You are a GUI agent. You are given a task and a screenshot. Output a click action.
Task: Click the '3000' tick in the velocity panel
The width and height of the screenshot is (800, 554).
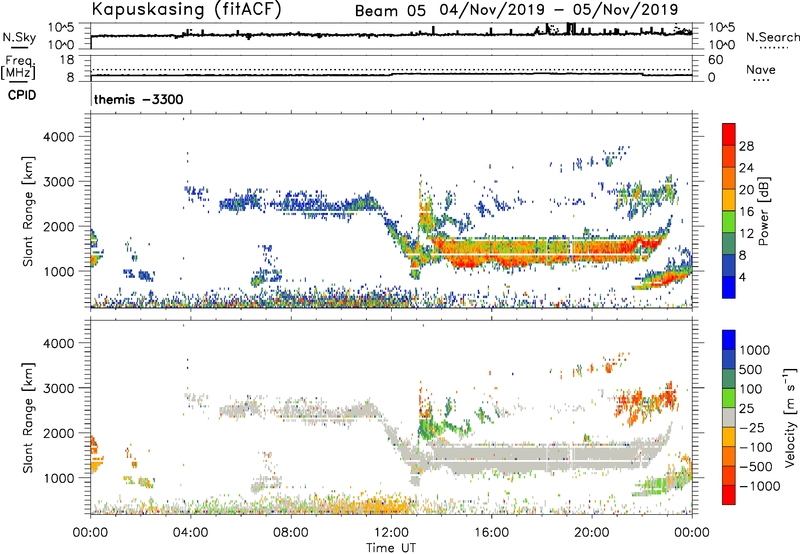[59, 388]
